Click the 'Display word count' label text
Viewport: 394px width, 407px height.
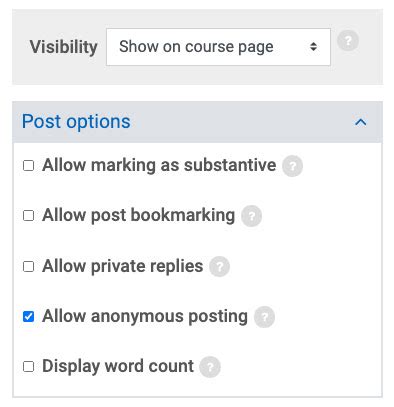[118, 366]
